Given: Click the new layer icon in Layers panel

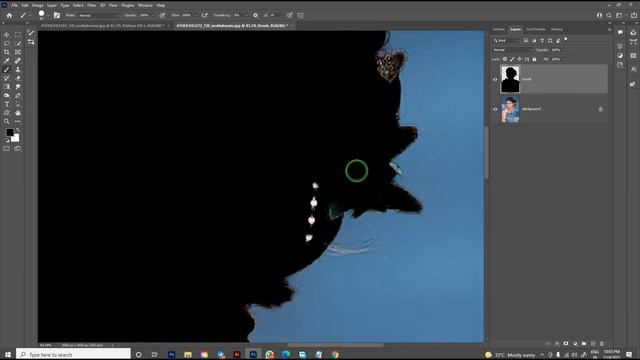Looking at the screenshot, I should tap(593, 344).
